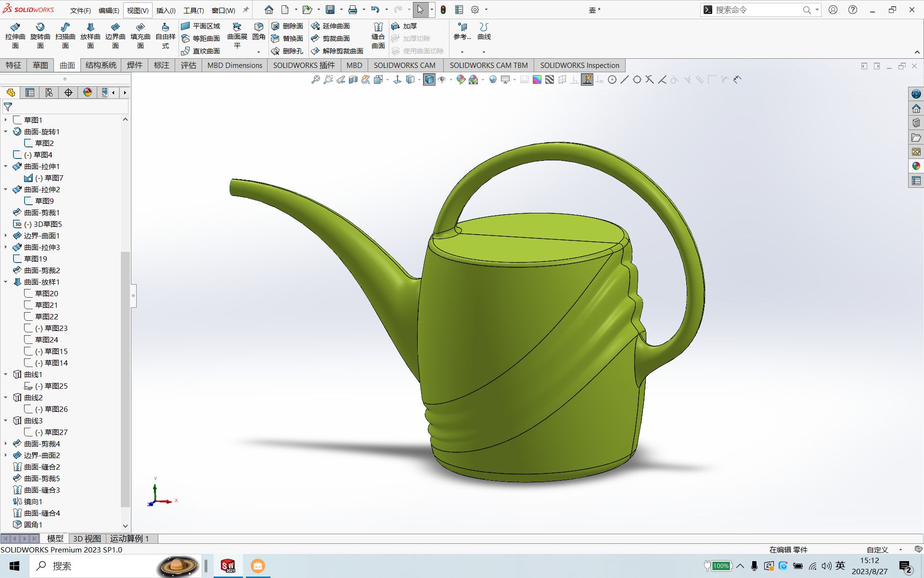Click the feature tree vertical scrollbar
Image resolution: width=924 pixels, height=578 pixels.
tap(125, 379)
